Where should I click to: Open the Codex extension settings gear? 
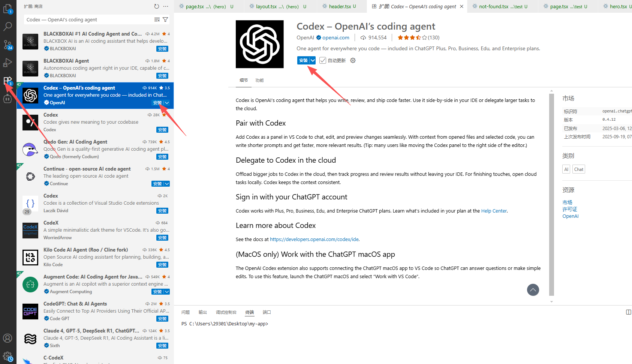point(353,60)
